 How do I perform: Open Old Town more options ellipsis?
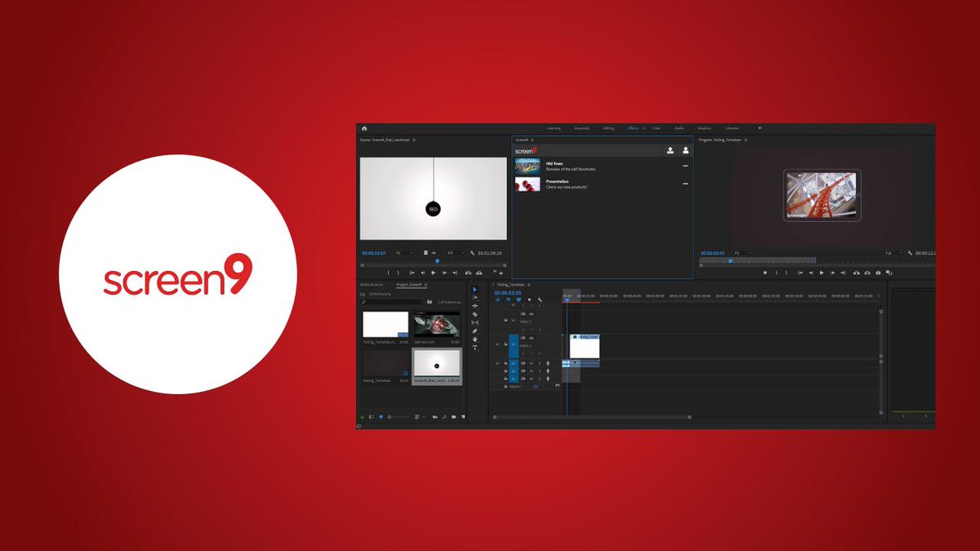[x=685, y=166]
